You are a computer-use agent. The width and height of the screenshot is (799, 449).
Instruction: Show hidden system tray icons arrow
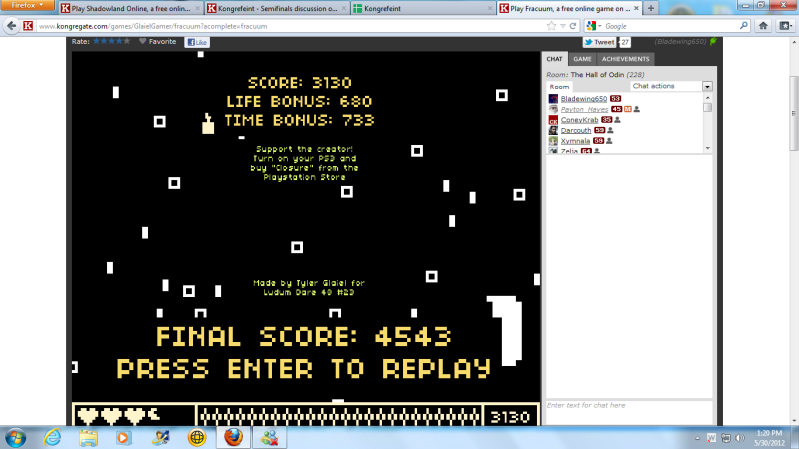pyautogui.click(x=697, y=438)
